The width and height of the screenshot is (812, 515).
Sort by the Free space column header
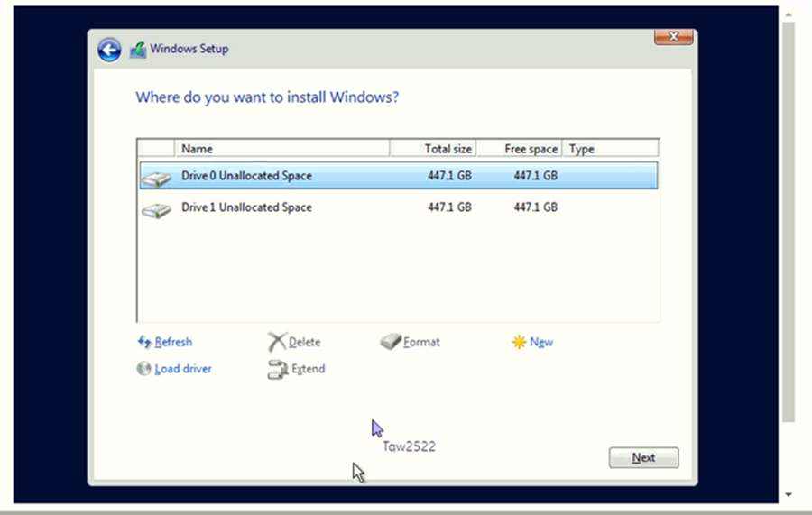[519, 149]
